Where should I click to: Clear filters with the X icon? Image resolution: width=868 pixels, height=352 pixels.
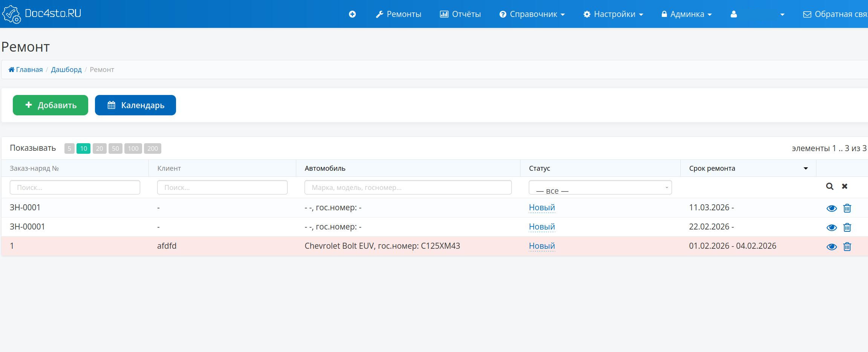[x=845, y=187]
